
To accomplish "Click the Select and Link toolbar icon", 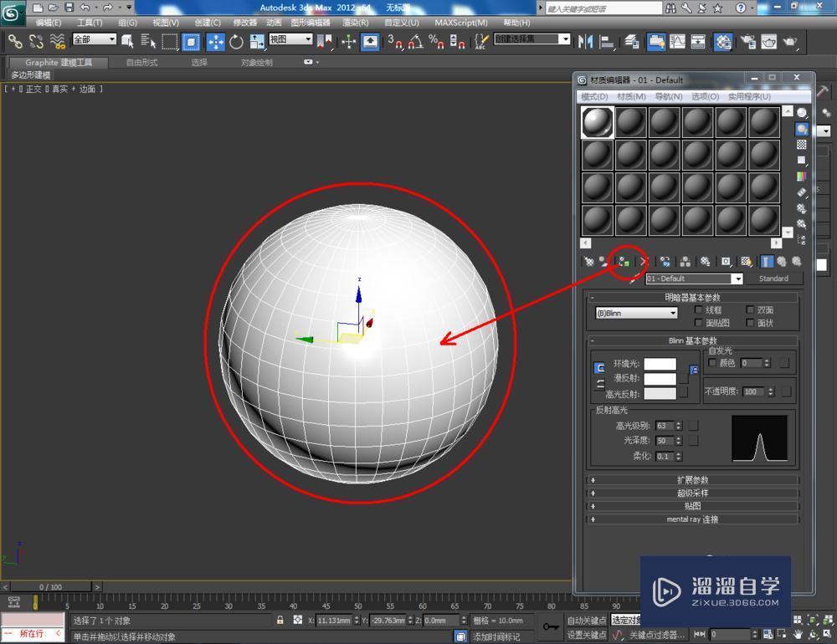I will (15, 39).
